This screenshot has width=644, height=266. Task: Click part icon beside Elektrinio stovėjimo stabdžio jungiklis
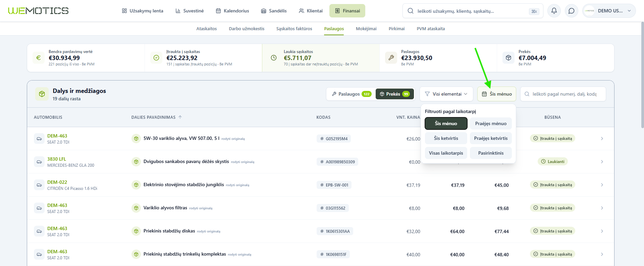[x=136, y=185]
